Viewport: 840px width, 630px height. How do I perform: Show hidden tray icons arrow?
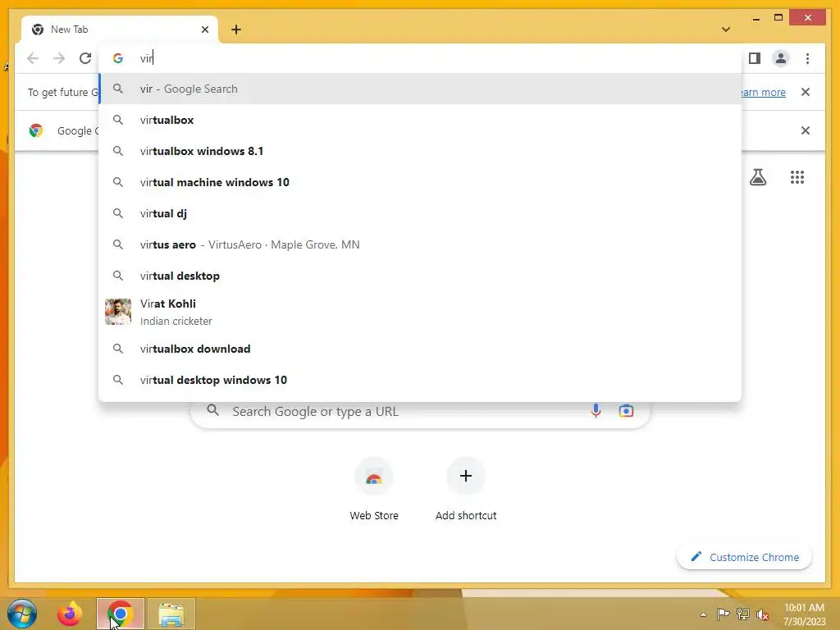coord(703,614)
